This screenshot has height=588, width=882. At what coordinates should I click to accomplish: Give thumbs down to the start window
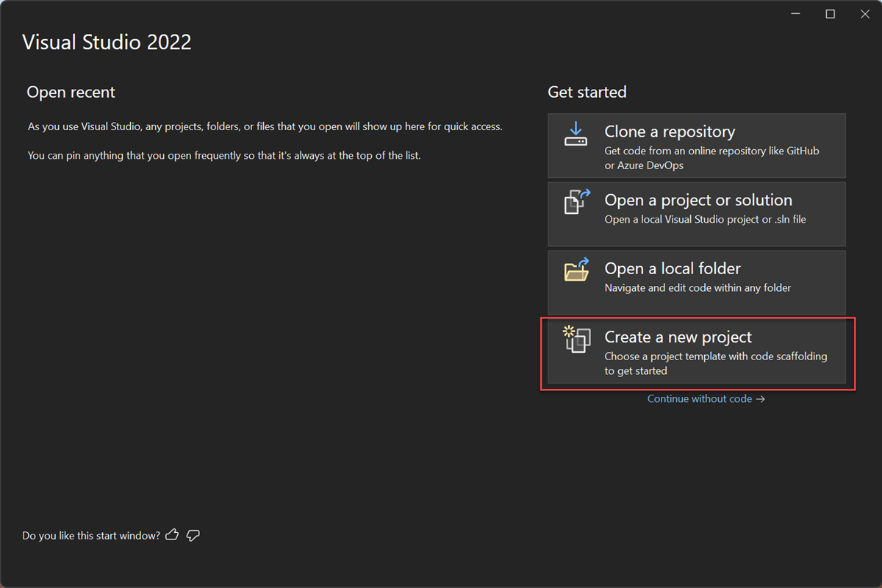pyautogui.click(x=193, y=535)
